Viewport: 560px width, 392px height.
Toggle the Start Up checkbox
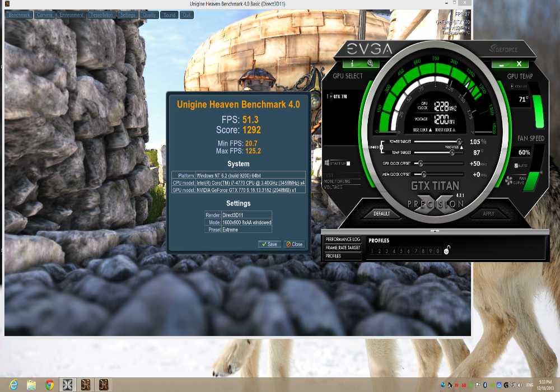point(348,164)
